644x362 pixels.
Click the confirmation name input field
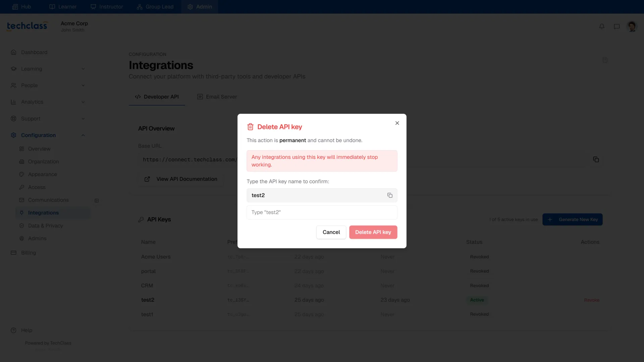click(322, 212)
